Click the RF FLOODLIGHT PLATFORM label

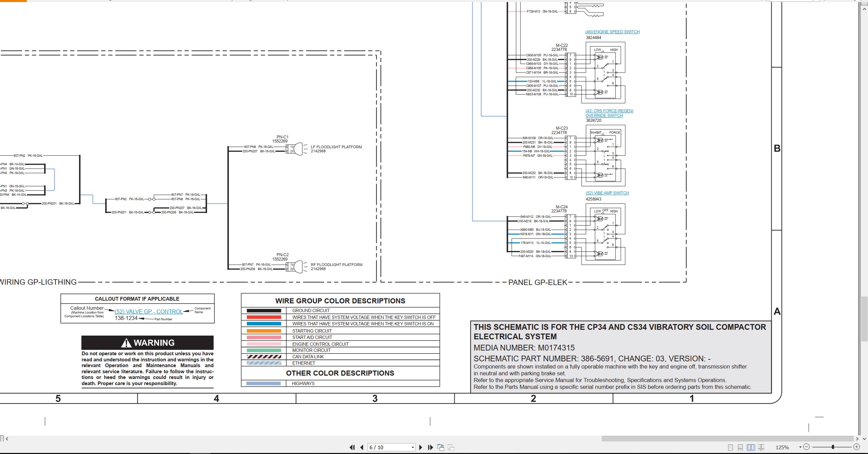[337, 265]
